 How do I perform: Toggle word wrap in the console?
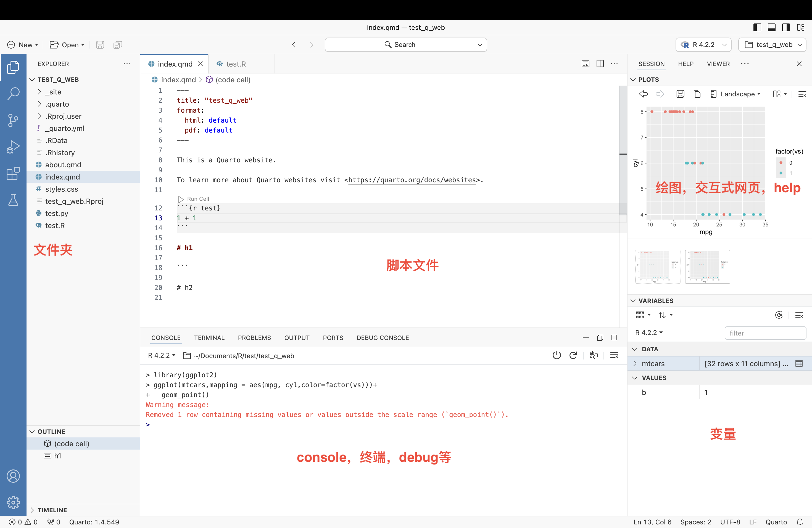594,355
